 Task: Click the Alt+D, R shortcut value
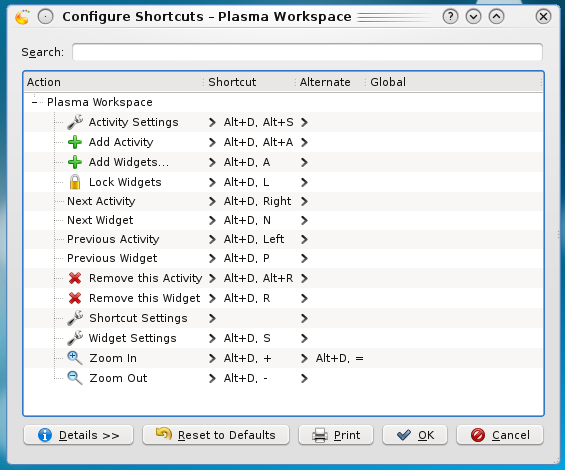click(x=247, y=298)
